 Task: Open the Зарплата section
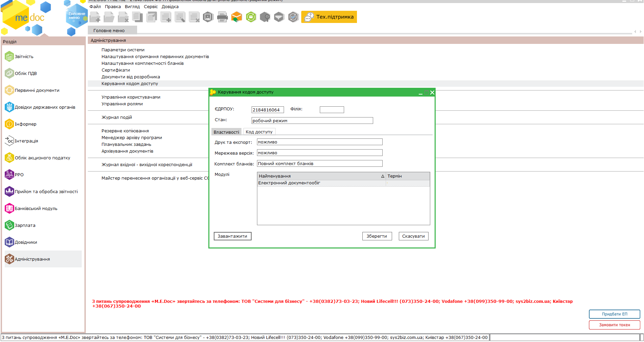pyautogui.click(x=25, y=226)
